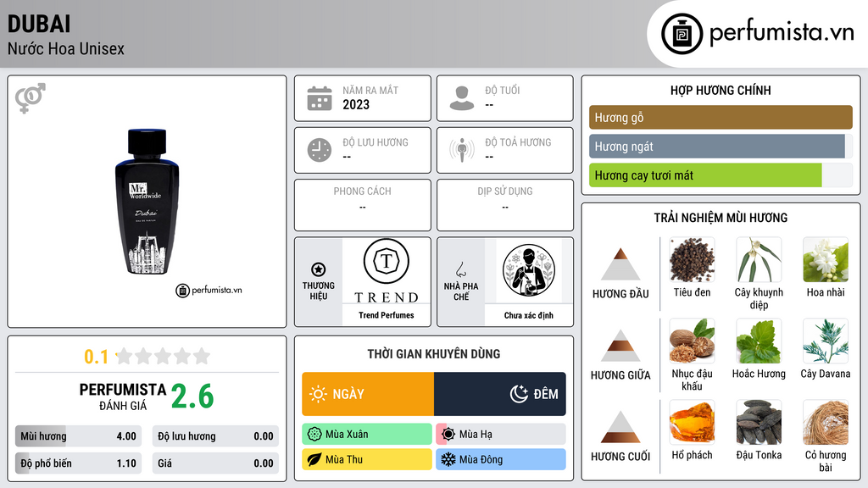The width and height of the screenshot is (868, 488).
Task: Open the Cây Davana note image
Action: pos(826,341)
